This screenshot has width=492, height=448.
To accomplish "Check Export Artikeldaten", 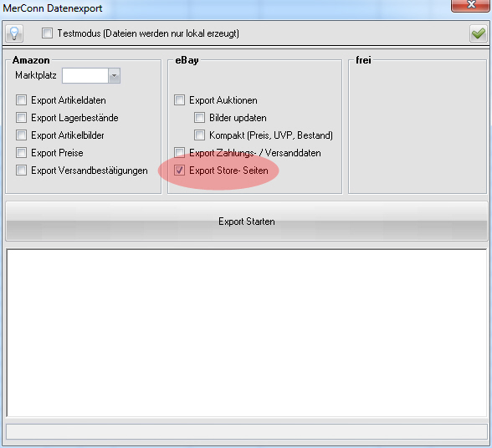I will coord(22,100).
